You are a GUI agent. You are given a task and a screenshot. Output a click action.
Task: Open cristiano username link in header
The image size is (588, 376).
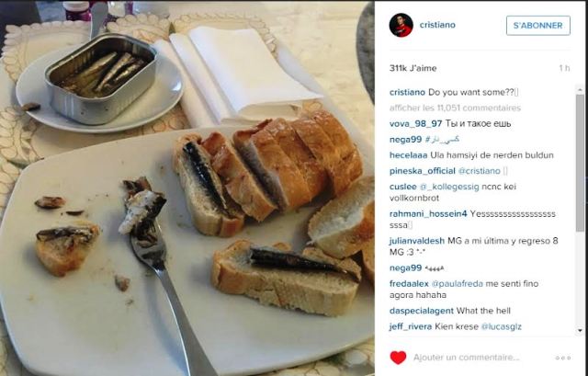pyautogui.click(x=437, y=25)
